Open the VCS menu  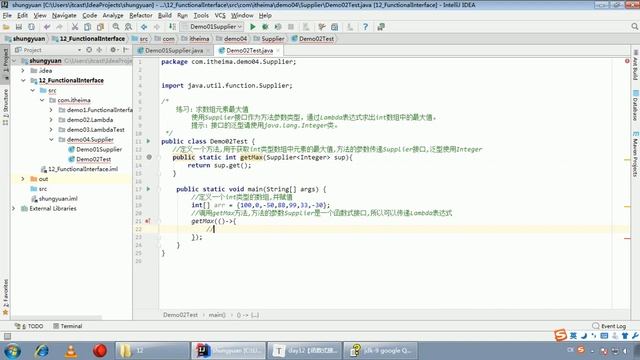click(x=220, y=16)
